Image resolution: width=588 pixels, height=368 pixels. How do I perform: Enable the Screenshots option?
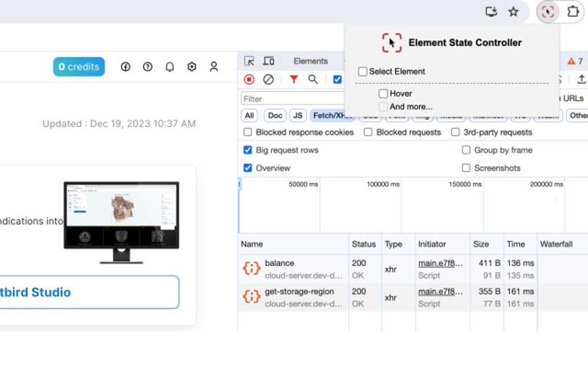click(466, 168)
